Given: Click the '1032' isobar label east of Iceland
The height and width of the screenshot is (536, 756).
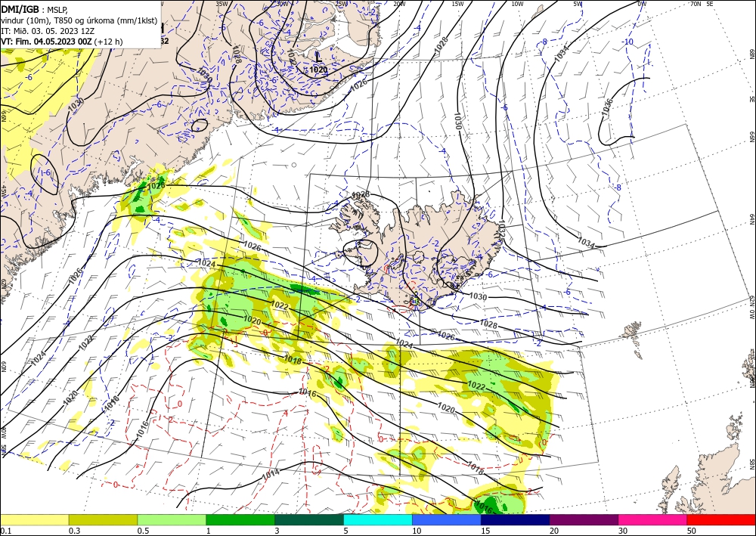Looking at the screenshot, I should click(500, 228).
